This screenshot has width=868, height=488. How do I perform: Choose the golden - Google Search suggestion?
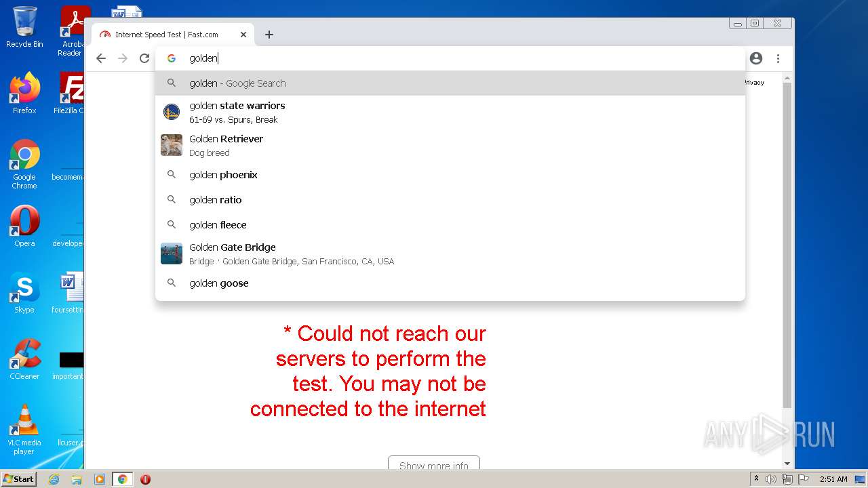[450, 83]
